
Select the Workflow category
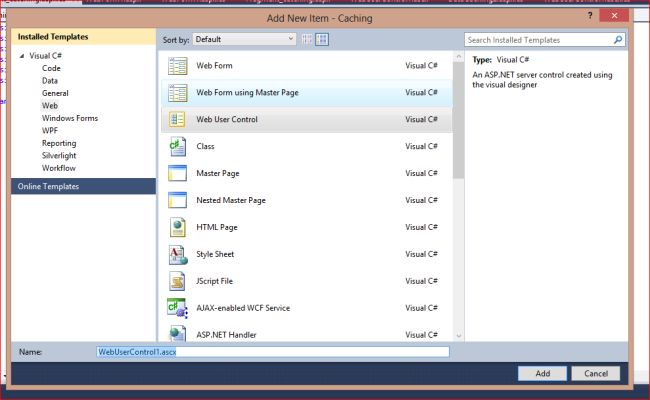point(58,168)
